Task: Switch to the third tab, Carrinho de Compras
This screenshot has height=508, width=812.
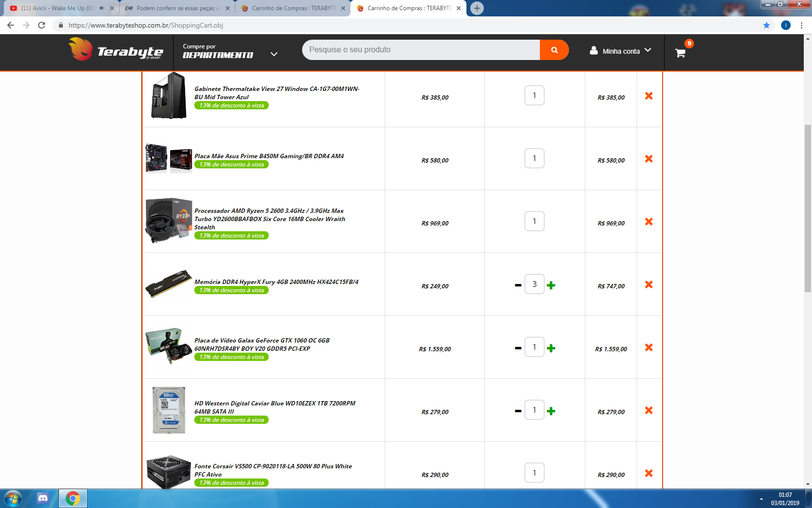Action: pos(293,8)
